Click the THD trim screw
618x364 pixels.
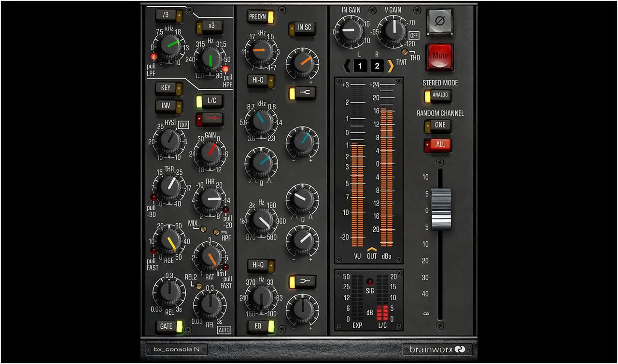(406, 52)
